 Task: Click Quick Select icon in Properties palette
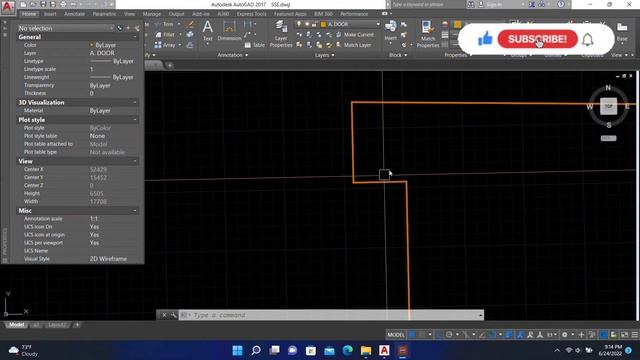click(x=136, y=28)
